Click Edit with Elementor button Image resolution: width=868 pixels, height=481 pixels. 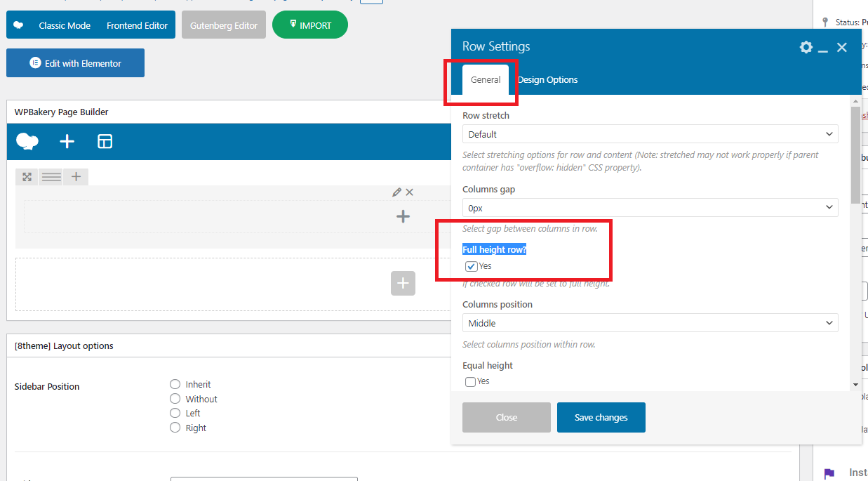[75, 63]
